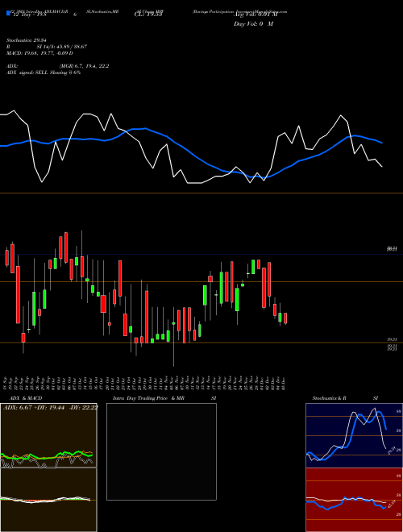The image size is (403, 532).
Task: Click the end of the blue SMA line
Action: click(382, 143)
